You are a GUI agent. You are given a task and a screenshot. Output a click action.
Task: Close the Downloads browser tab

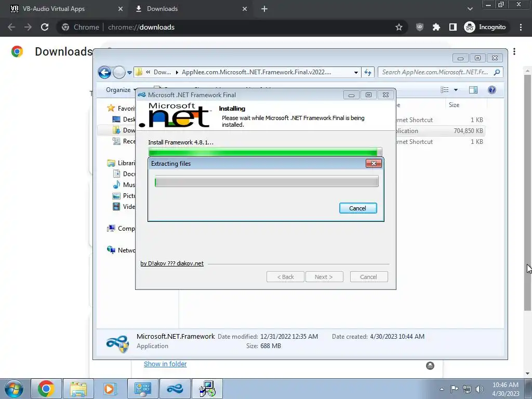(245, 9)
